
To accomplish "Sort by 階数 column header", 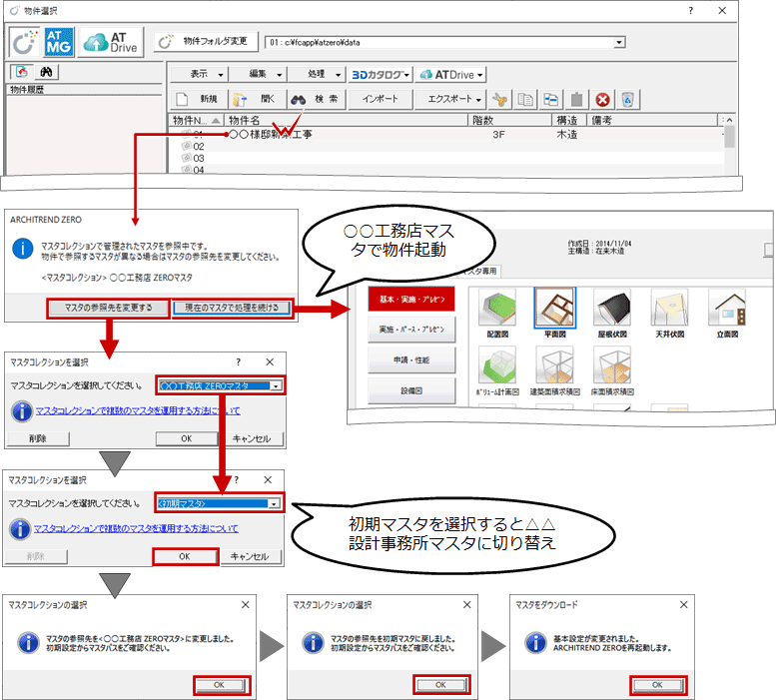I will [x=509, y=120].
